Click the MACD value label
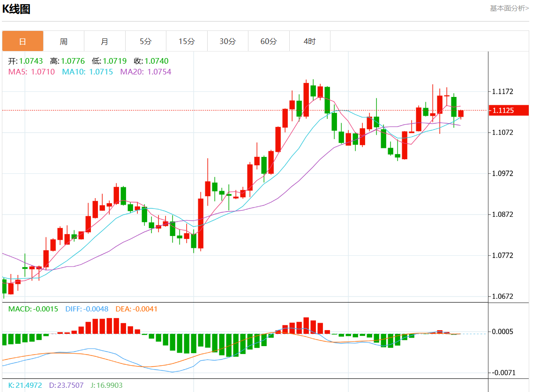 pyautogui.click(x=33, y=309)
